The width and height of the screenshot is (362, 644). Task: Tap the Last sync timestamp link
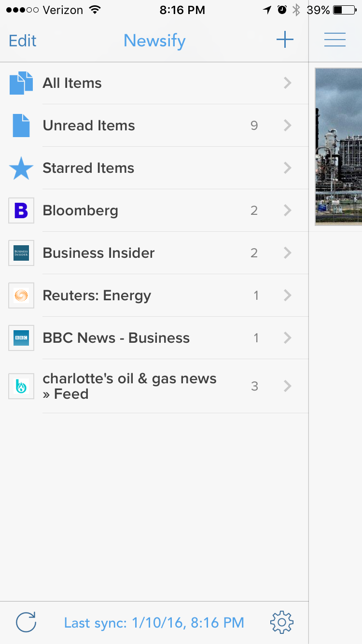[154, 623]
